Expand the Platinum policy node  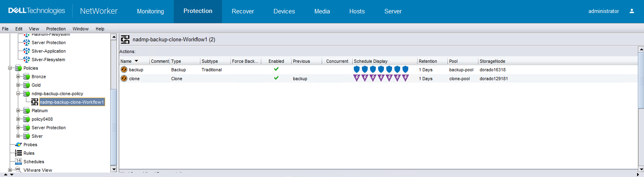click(x=18, y=111)
